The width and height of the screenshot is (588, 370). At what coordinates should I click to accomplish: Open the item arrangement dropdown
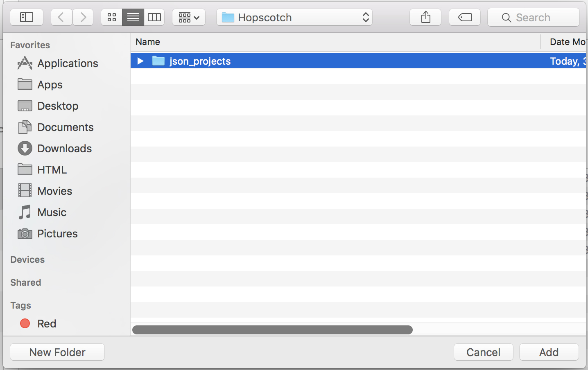click(x=189, y=17)
